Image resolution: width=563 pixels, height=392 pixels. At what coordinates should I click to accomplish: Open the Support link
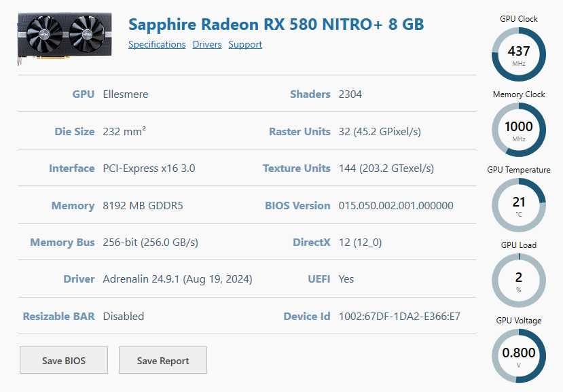pyautogui.click(x=245, y=45)
